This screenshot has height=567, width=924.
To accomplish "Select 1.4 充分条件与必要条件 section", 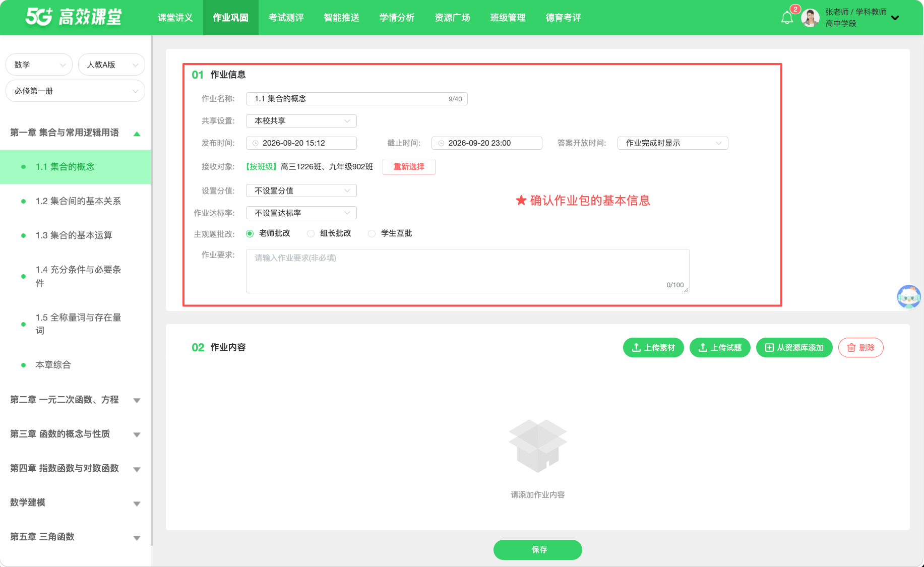I will tap(75, 276).
